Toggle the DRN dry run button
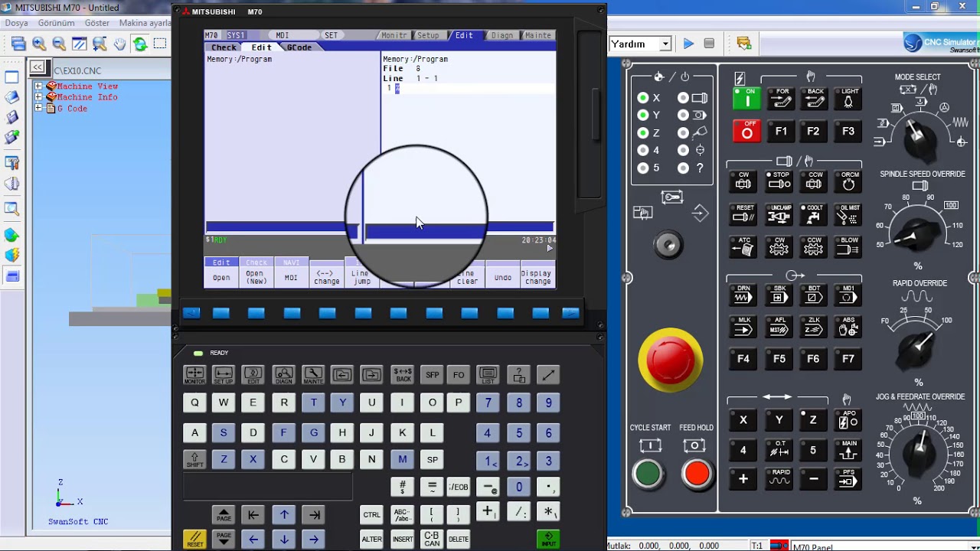The height and width of the screenshot is (551, 980). (x=743, y=295)
